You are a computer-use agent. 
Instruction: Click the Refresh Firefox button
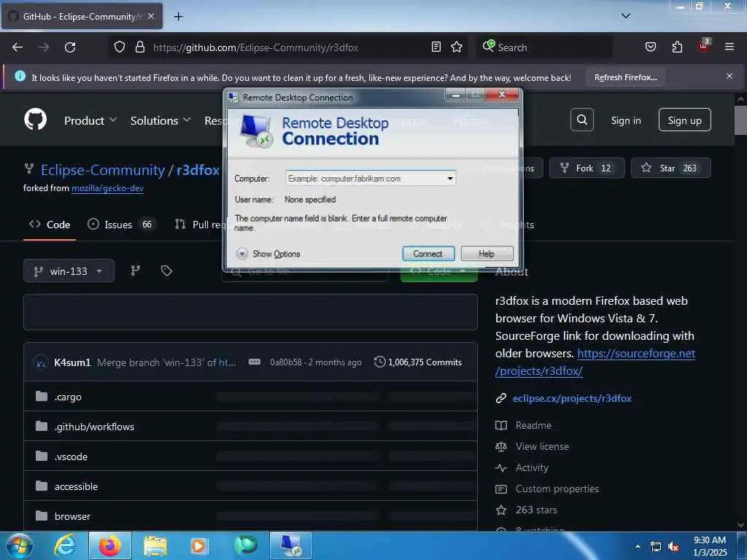[625, 77]
